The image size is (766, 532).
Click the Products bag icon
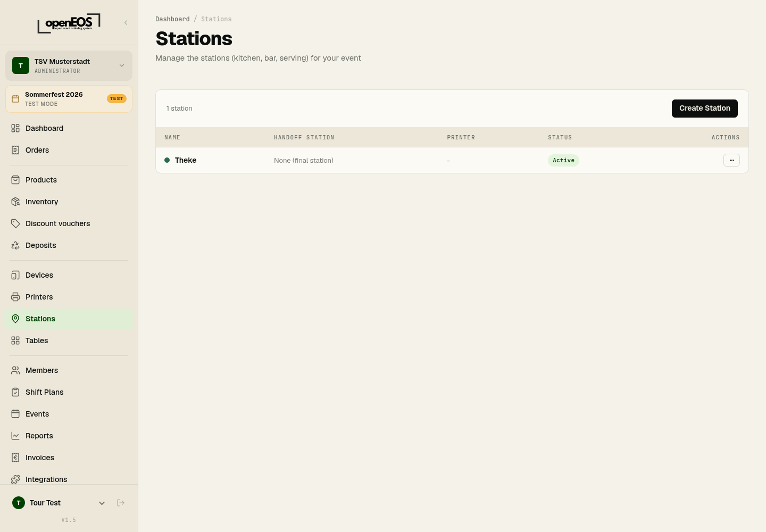click(15, 180)
